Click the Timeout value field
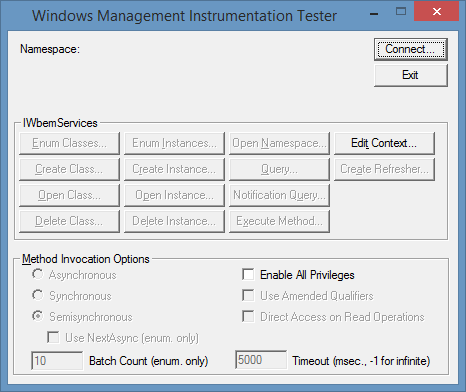The image size is (466, 392). pos(261,360)
